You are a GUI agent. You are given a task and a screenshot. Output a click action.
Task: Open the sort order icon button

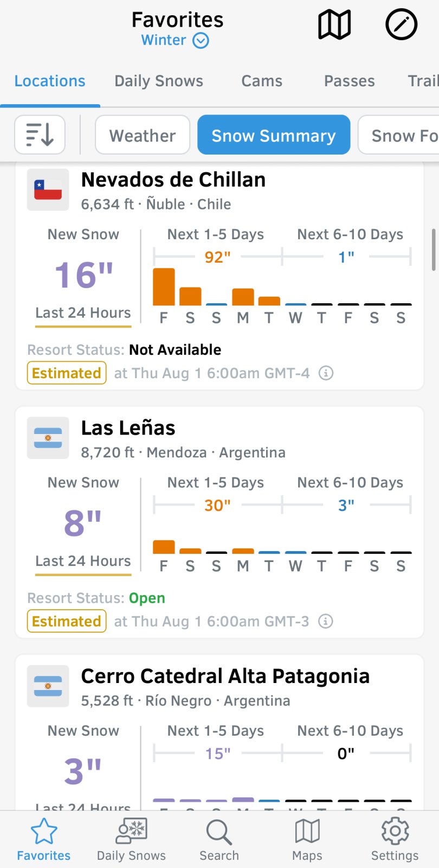(x=40, y=135)
